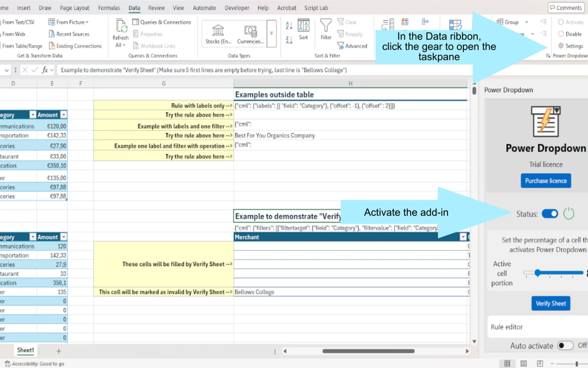Click the Verify Sheet button
Image resolution: width=588 pixels, height=368 pixels.
click(551, 303)
